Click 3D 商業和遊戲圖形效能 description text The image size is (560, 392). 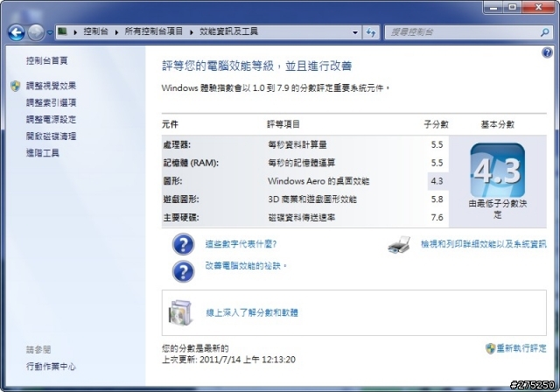(x=312, y=199)
